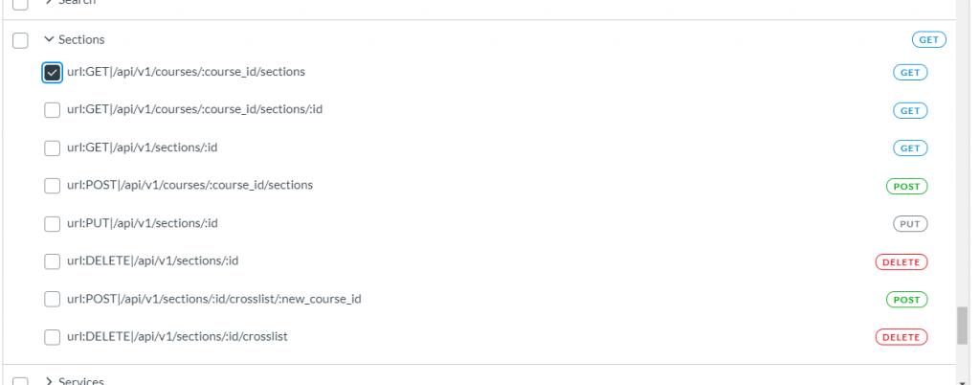Viewport: 980px width, 385px height.
Task: Collapse the Sections group chevron
Action: point(49,39)
